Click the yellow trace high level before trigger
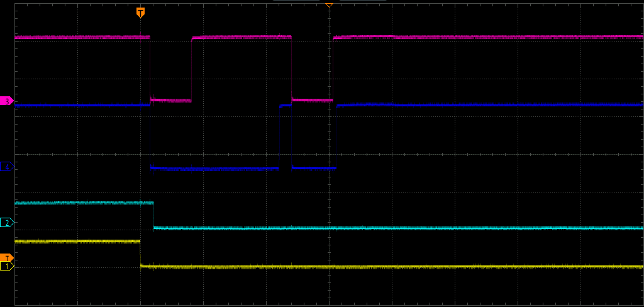The image size is (644, 307). click(77, 241)
